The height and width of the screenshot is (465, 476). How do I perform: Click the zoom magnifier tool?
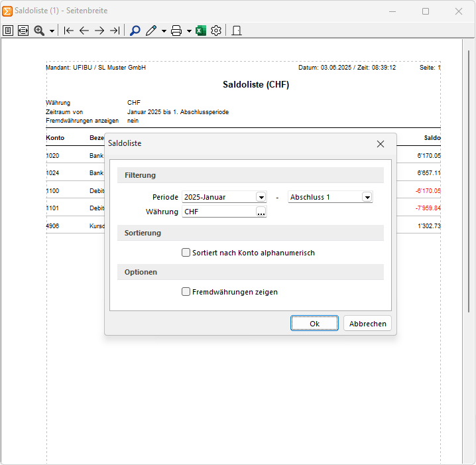[39, 31]
